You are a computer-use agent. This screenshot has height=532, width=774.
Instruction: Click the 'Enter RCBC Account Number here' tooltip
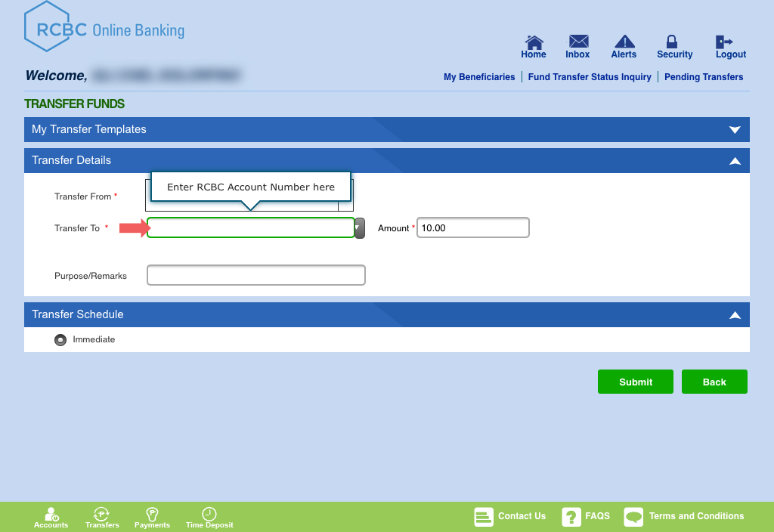[x=251, y=187]
